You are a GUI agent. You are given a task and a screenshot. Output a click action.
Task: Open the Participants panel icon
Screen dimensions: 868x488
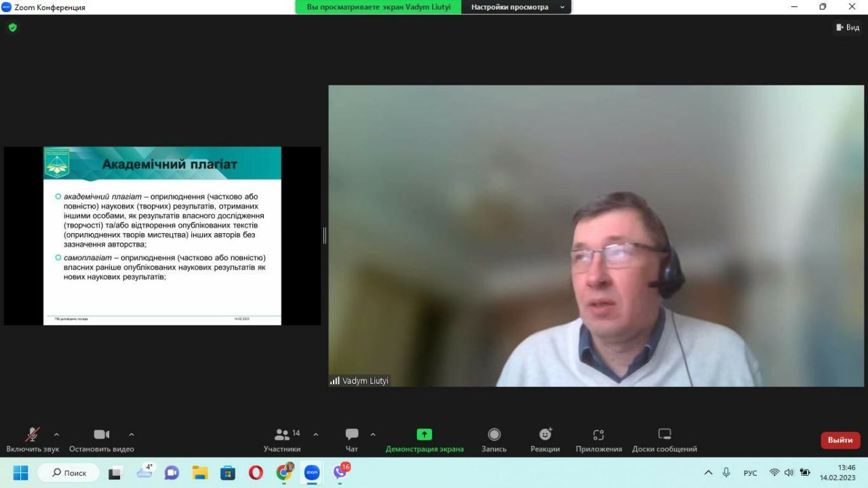click(x=281, y=434)
